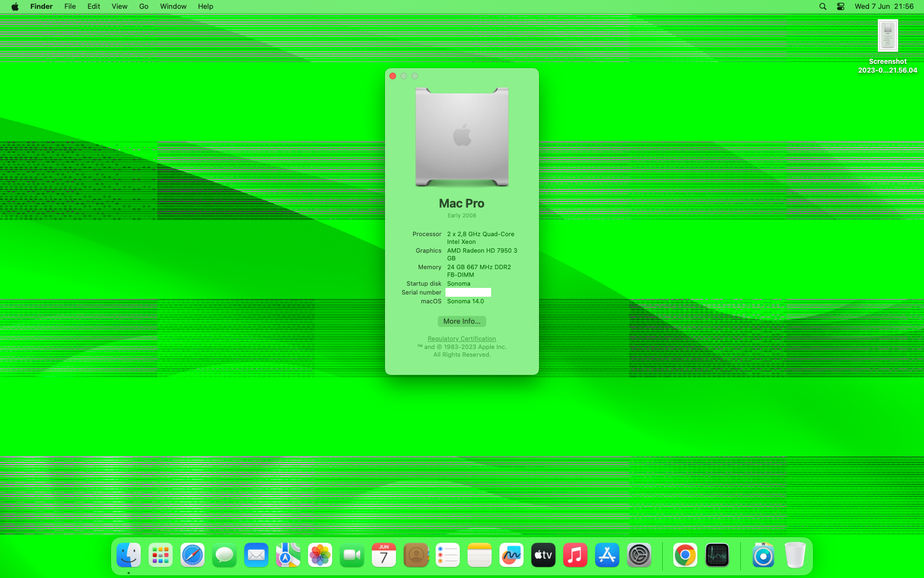This screenshot has width=924, height=578.
Task: Click the "24 GB 667 MHz DDR2 FB-DIMM" value
Action: pyautogui.click(x=479, y=271)
